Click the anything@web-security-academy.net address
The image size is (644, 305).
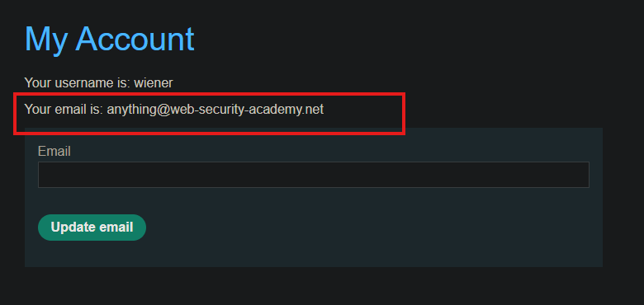tap(215, 110)
